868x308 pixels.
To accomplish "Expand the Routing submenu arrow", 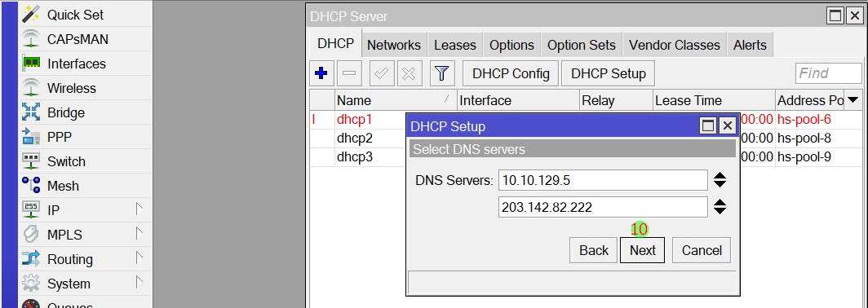I will [x=139, y=258].
